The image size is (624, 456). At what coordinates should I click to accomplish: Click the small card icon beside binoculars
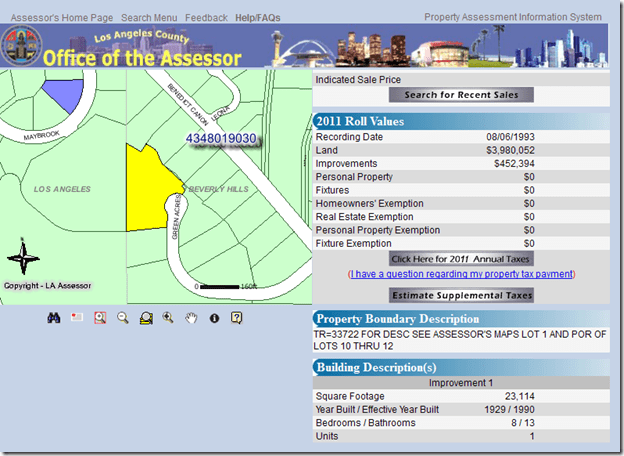76,318
